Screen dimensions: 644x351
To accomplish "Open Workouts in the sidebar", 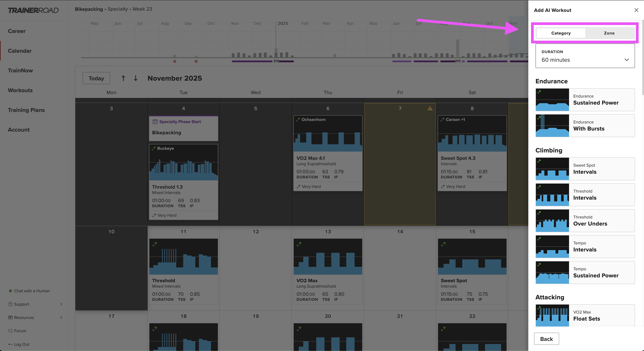I will point(20,90).
